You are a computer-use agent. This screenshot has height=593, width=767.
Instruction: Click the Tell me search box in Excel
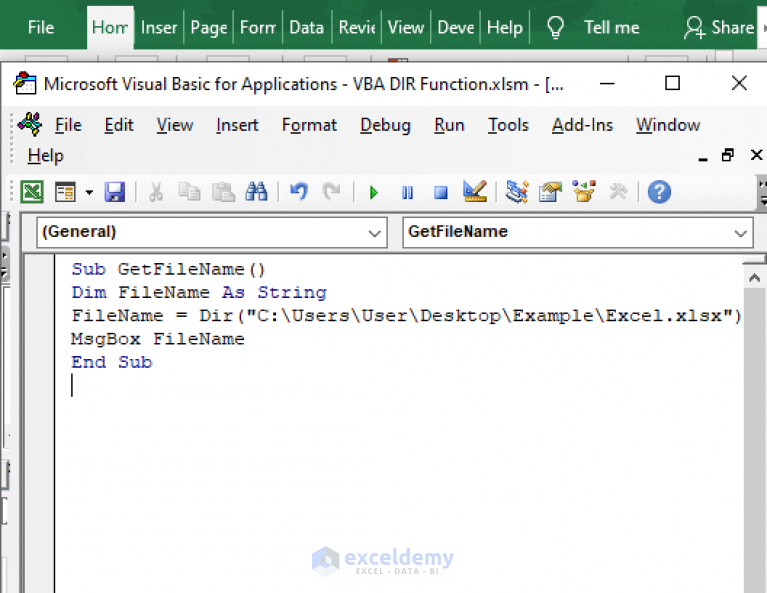click(611, 27)
